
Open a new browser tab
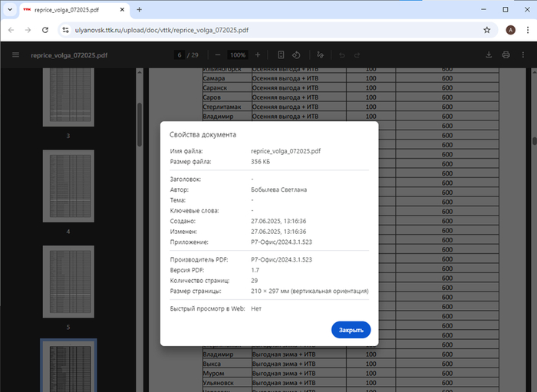coord(139,9)
